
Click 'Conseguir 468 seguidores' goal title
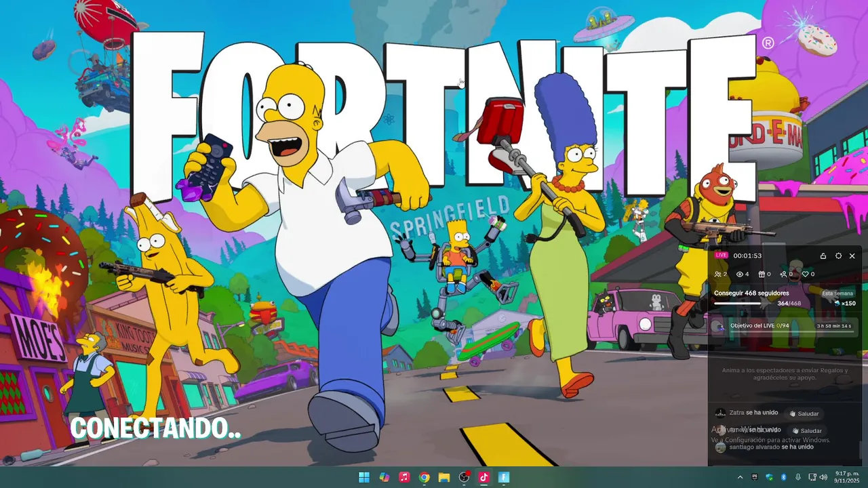point(751,293)
